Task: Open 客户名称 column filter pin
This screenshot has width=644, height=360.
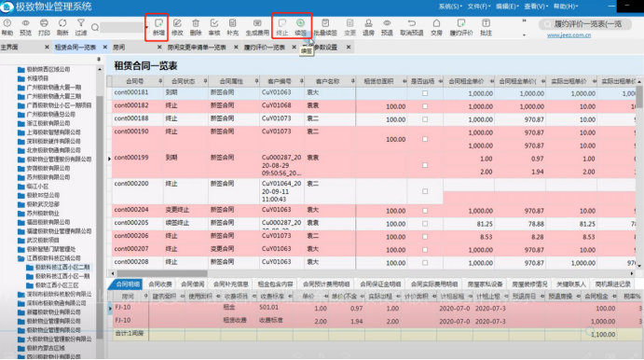Action: pos(353,81)
